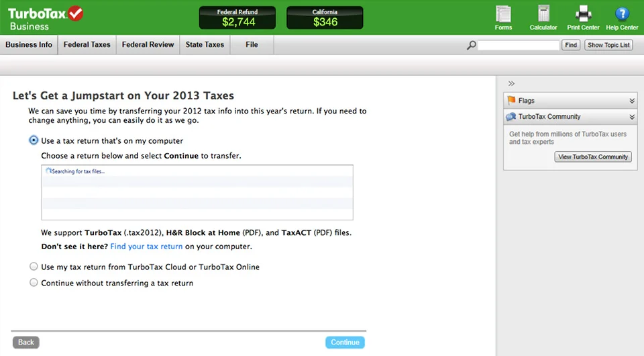Viewport: 644px width, 356px height.
Task: Click Show Topic List button
Action: 608,45
